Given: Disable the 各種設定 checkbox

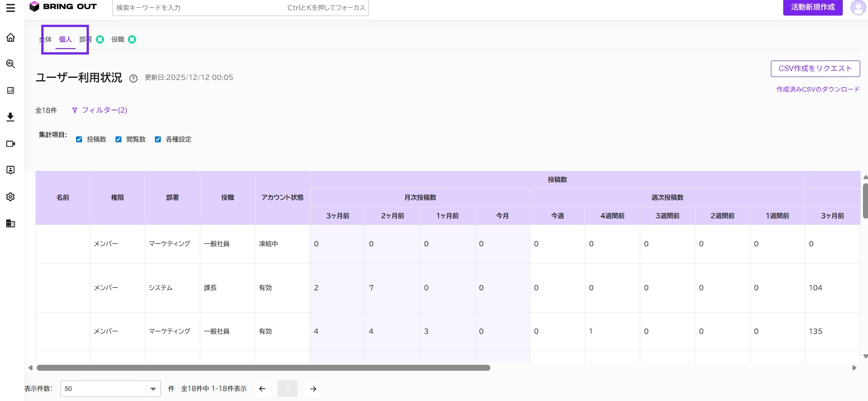Looking at the screenshot, I should pyautogui.click(x=158, y=139).
